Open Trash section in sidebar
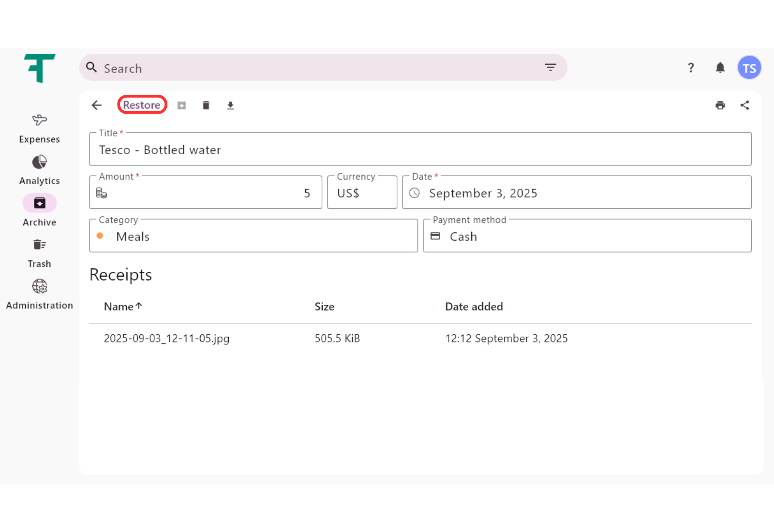The width and height of the screenshot is (774, 532). 40,253
